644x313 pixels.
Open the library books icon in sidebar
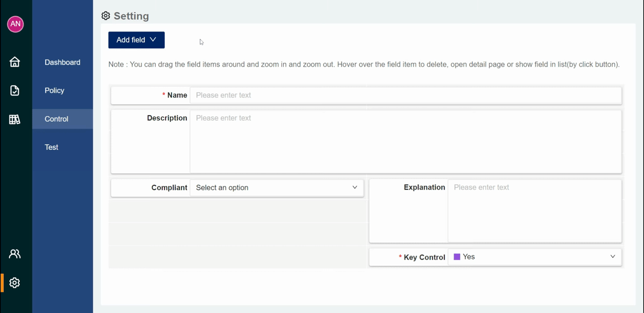[x=15, y=119]
